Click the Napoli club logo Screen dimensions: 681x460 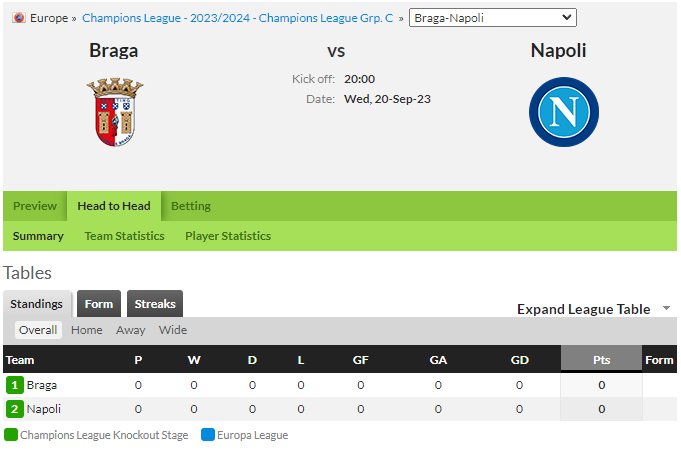click(564, 112)
